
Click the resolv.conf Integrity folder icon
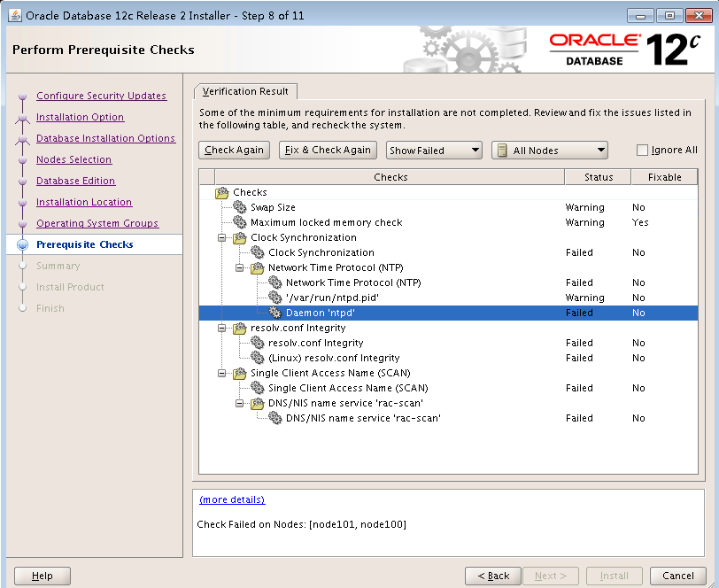(x=240, y=328)
